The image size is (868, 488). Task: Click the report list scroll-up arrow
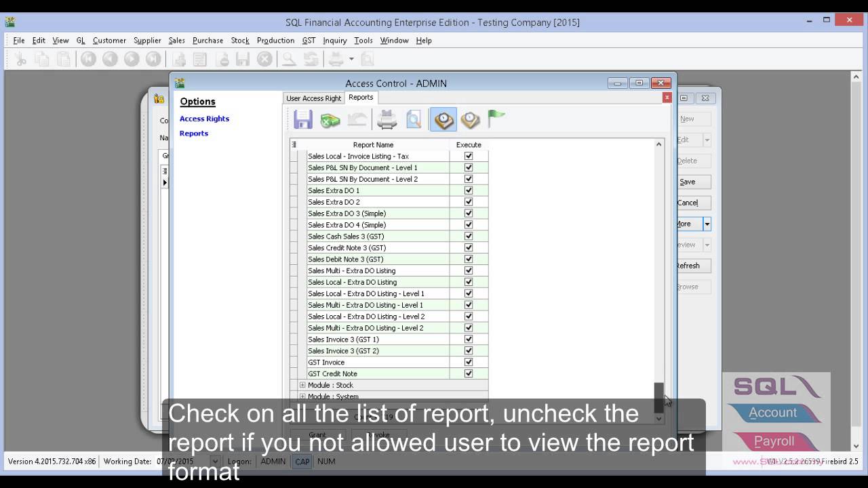point(658,144)
